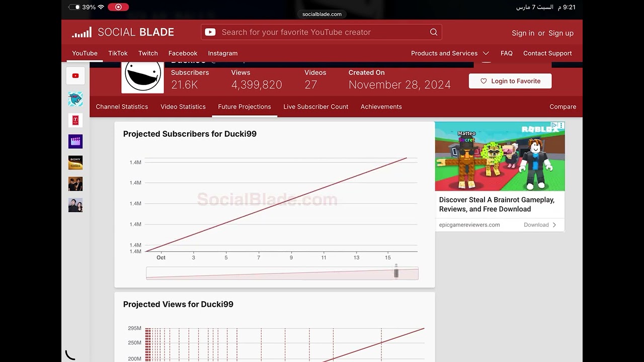The image size is (644, 362).
Task: Open the Contact Support link
Action: (547, 53)
